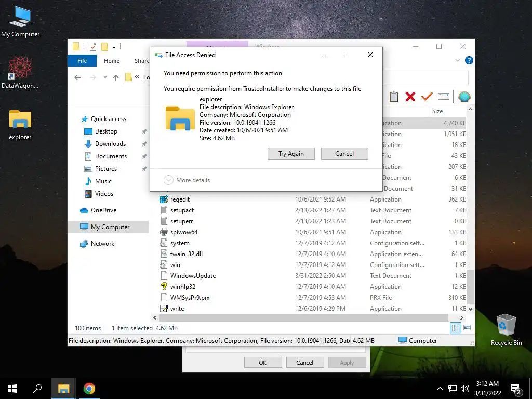Select the write application file
Screen dimensions: 532x399
[x=171, y=309]
